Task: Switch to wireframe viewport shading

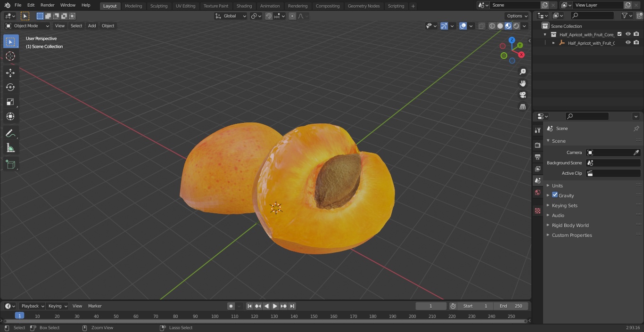Action: pyautogui.click(x=492, y=26)
